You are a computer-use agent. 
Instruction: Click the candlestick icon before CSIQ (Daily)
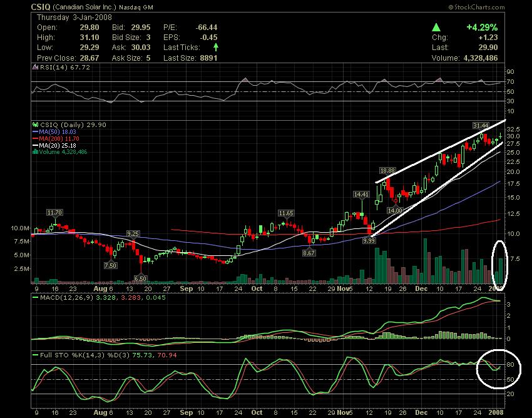point(35,125)
